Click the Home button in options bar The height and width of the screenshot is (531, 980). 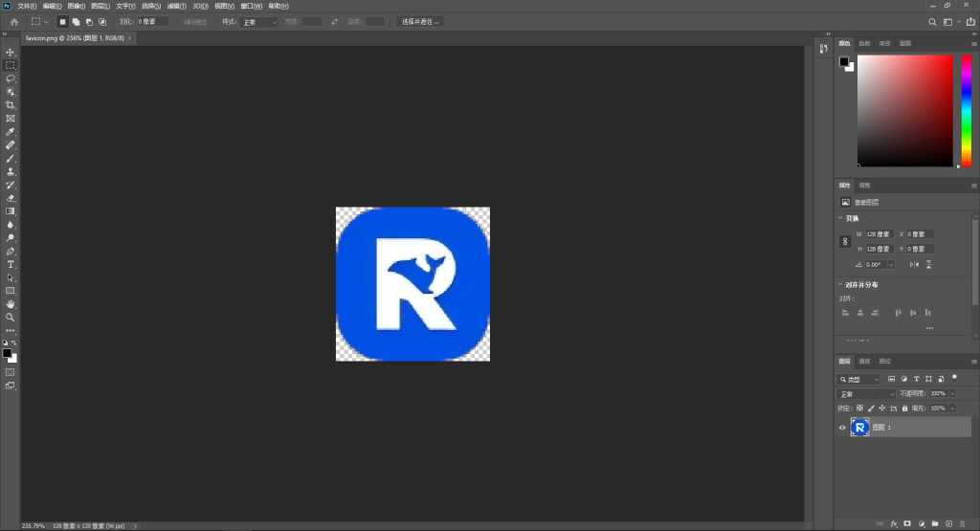click(x=13, y=22)
